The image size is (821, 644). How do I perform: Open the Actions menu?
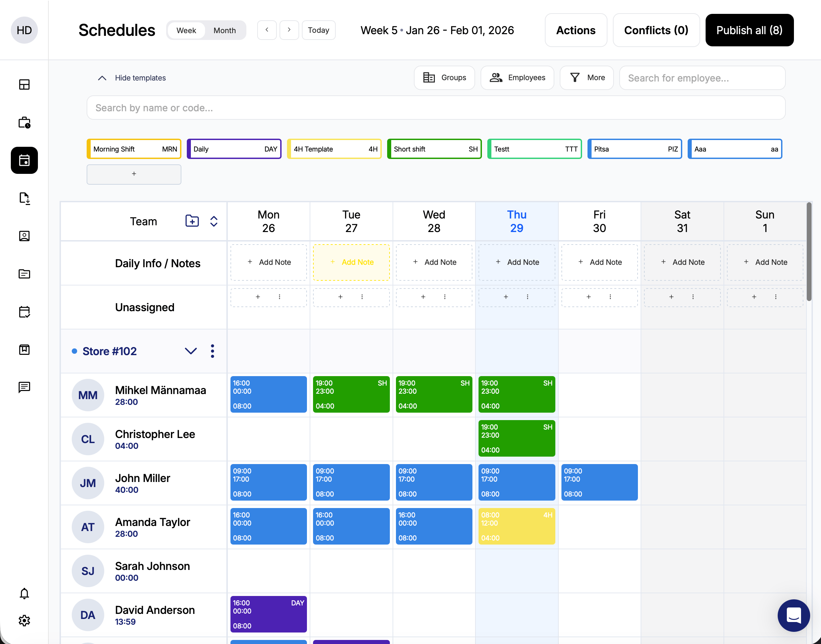(576, 30)
